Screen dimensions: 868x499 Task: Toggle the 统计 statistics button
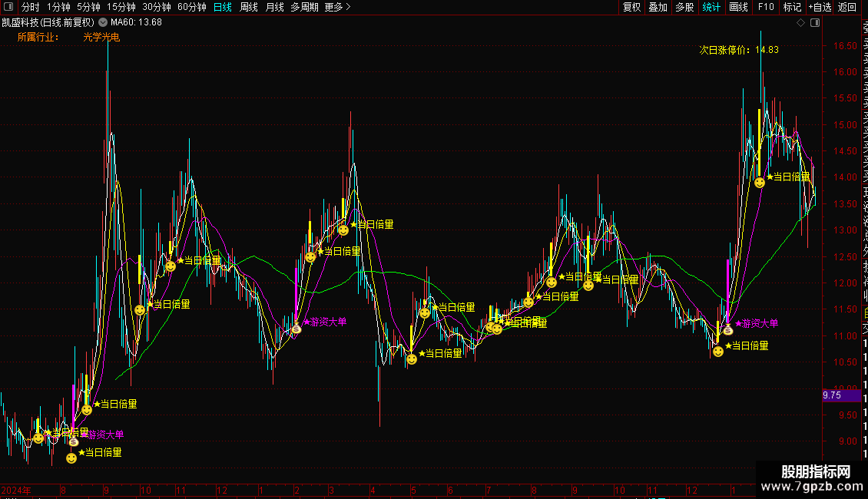pyautogui.click(x=711, y=7)
